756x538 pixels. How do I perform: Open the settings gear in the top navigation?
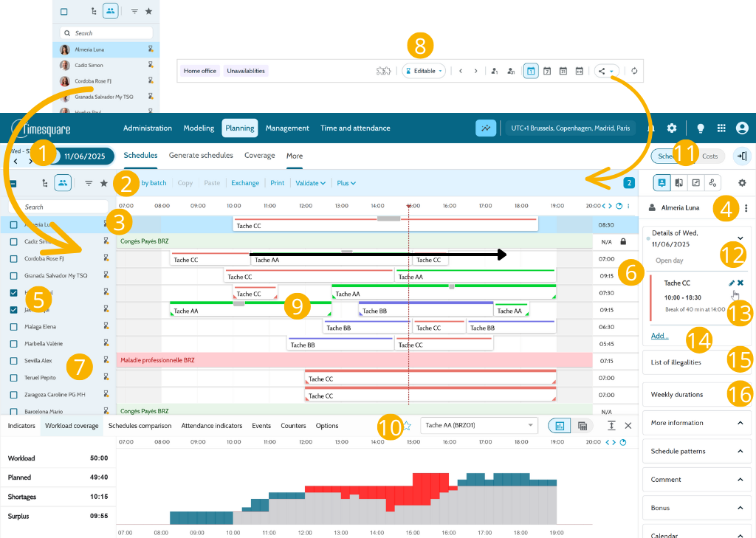(x=672, y=128)
